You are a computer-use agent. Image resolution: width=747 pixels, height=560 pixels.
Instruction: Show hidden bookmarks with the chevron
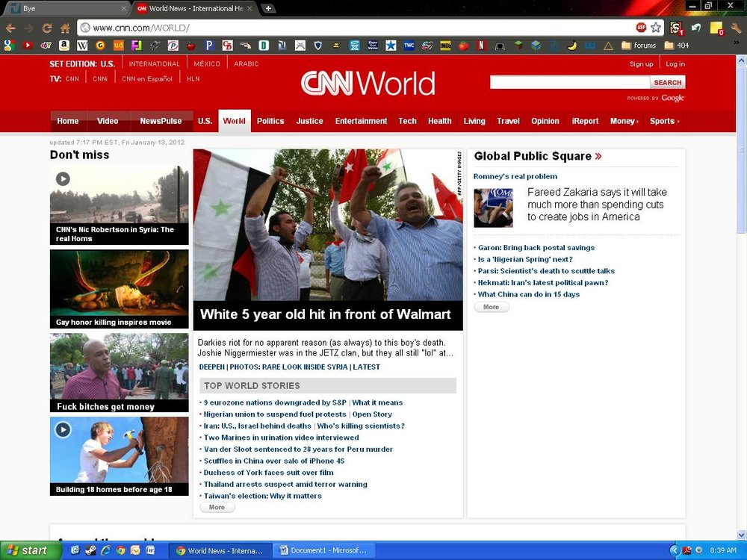click(x=737, y=44)
